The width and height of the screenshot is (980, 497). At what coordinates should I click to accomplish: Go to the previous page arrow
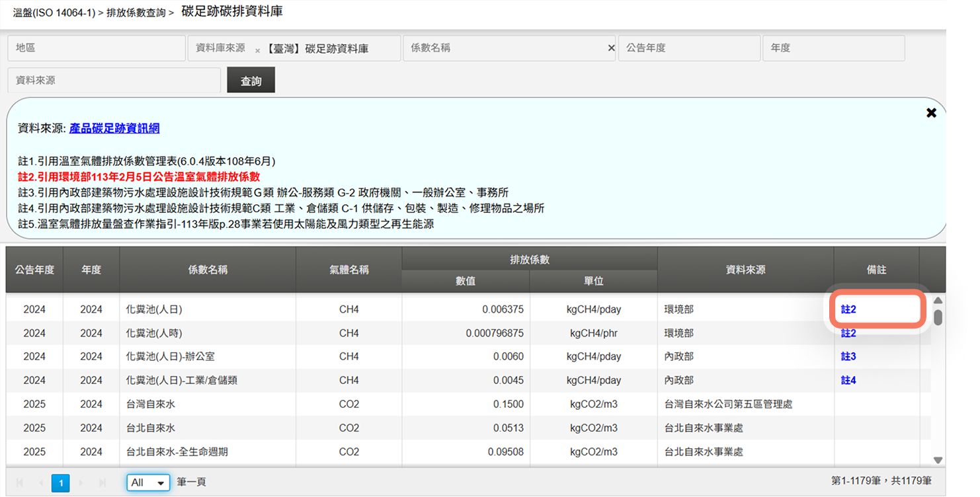[x=40, y=483]
